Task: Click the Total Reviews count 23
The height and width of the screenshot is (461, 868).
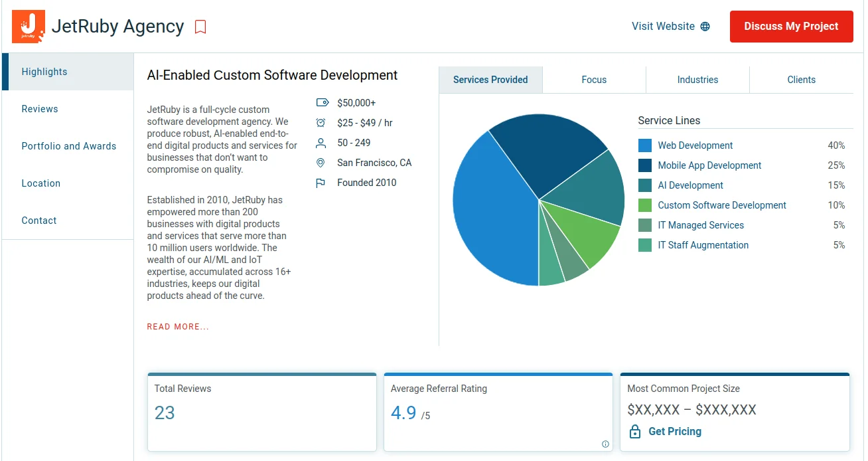Action: (165, 413)
